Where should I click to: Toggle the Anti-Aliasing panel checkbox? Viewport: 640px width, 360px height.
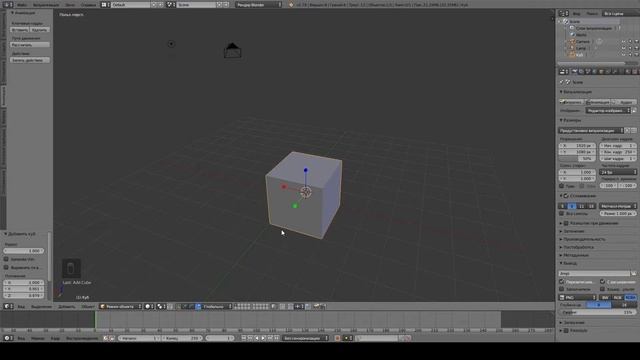(x=566, y=196)
